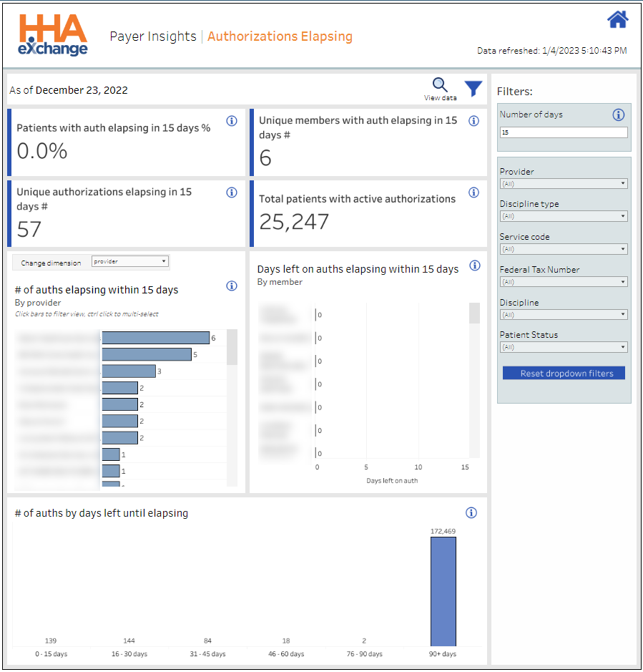Click the 2 value above 76 - 90 days
Image resolution: width=643 pixels, height=672 pixels.
point(364,641)
